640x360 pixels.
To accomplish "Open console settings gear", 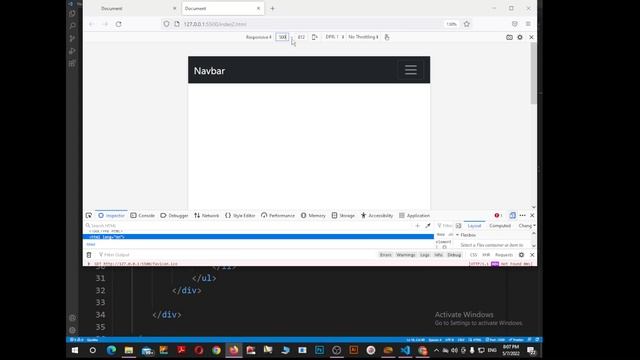I will pos(522,255).
